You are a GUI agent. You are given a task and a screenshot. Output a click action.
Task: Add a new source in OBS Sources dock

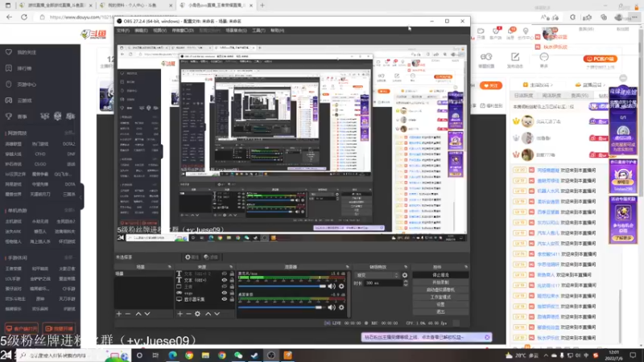point(180,314)
